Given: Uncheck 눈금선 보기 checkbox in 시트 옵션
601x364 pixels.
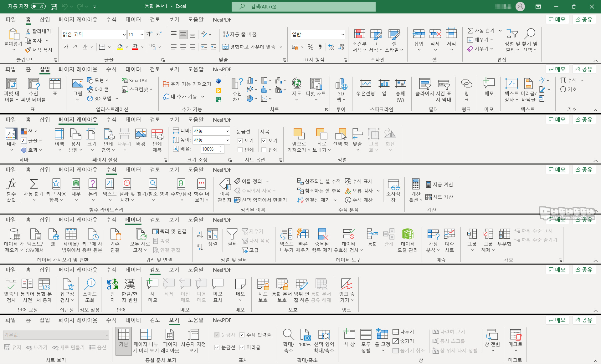Looking at the screenshot, I should pos(240,141).
